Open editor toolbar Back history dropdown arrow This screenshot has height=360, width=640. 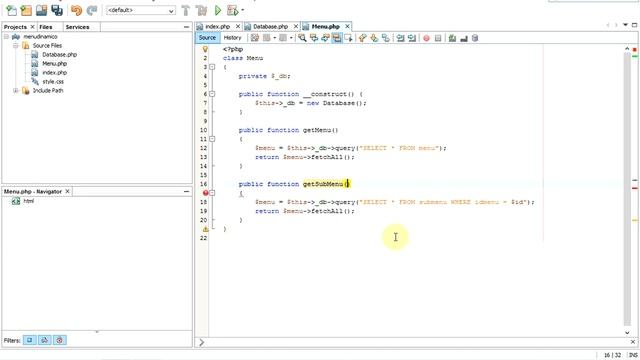coord(275,38)
